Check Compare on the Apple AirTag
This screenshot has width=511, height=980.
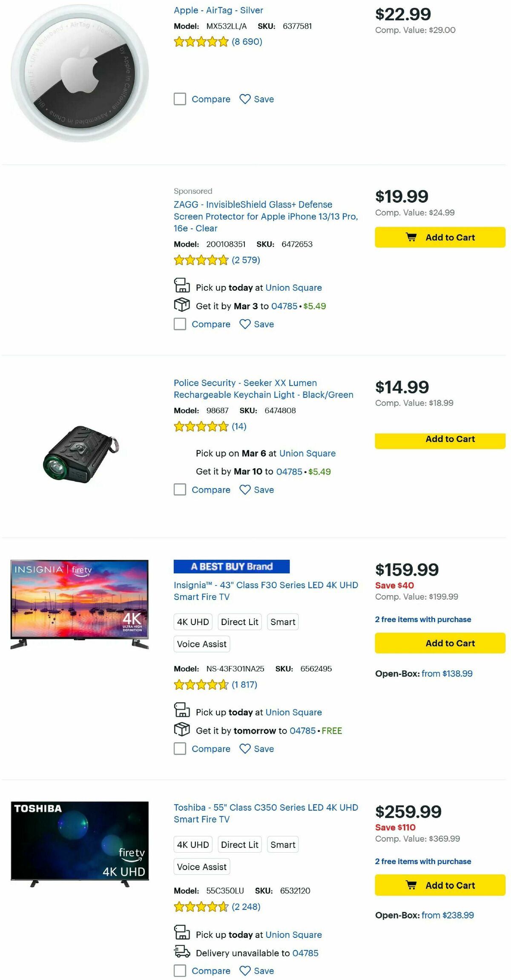(179, 99)
